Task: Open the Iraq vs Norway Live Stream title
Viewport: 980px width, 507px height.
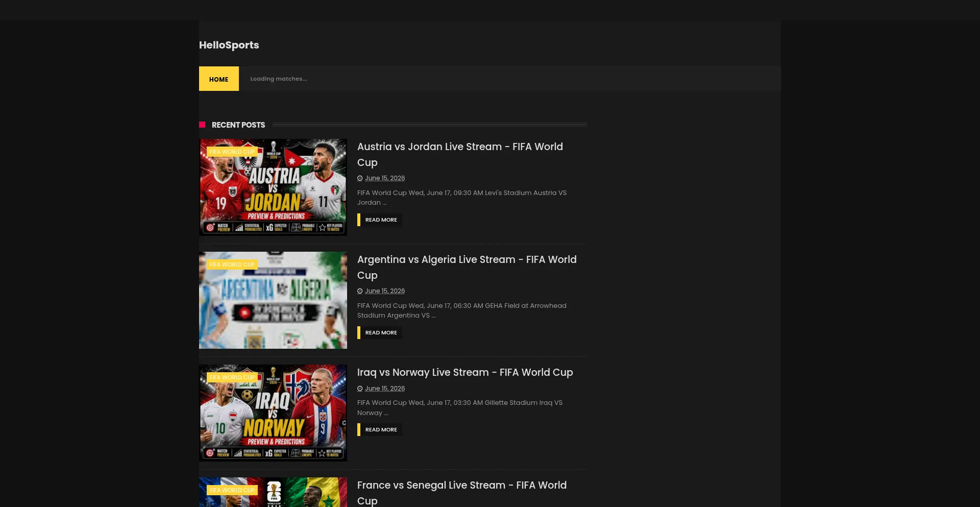Action: click(465, 372)
